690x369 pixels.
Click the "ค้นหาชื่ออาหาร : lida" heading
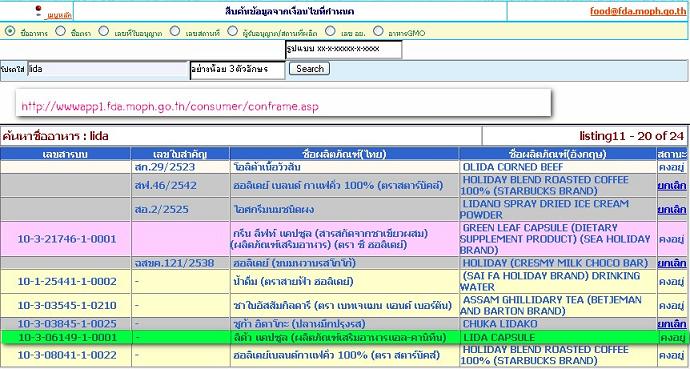click(55, 136)
